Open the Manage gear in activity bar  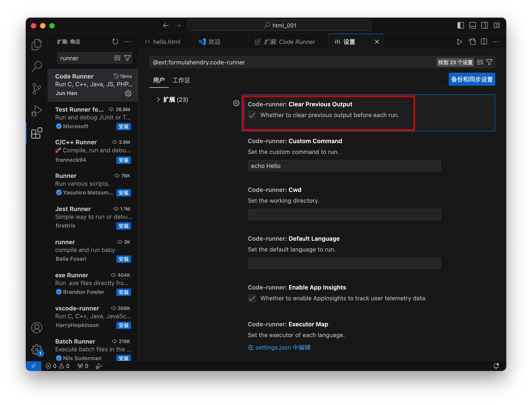[x=37, y=349]
